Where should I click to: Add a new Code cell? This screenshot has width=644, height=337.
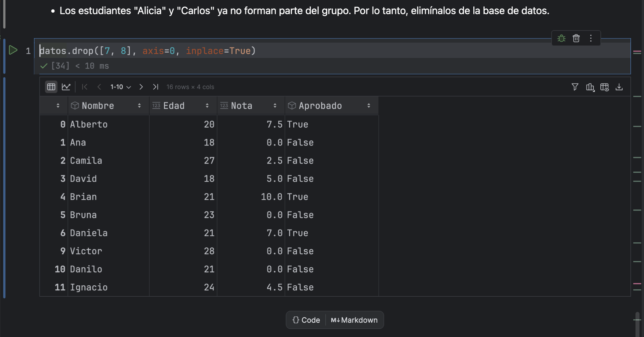click(306, 320)
